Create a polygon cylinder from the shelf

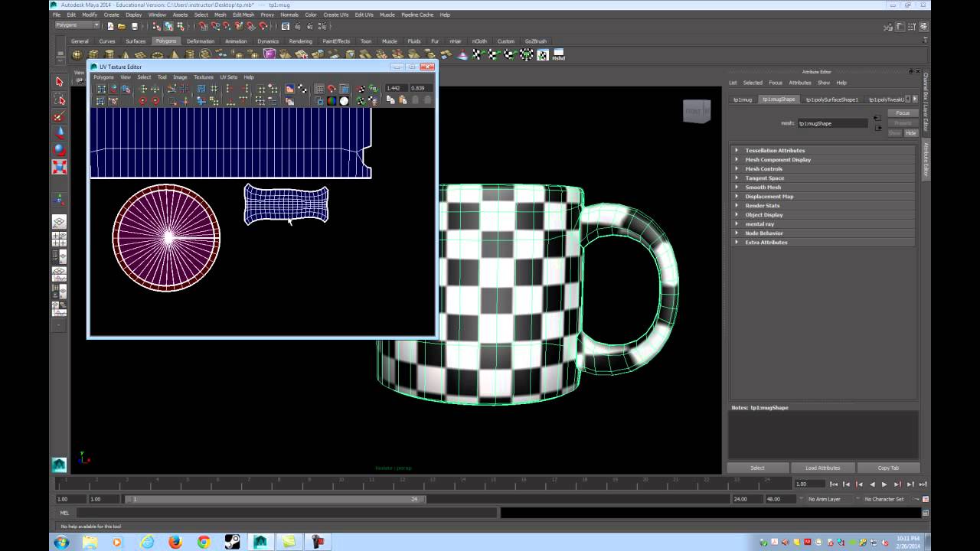[109, 55]
